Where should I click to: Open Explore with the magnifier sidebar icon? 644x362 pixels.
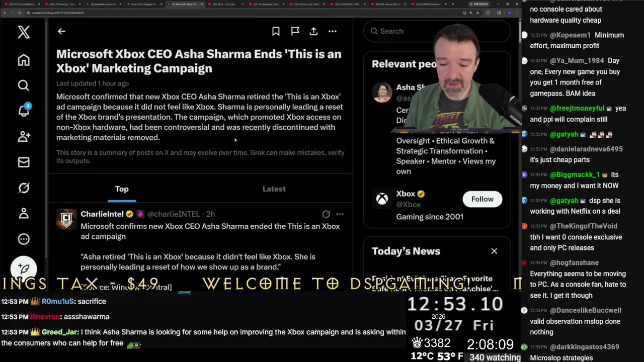tap(24, 85)
